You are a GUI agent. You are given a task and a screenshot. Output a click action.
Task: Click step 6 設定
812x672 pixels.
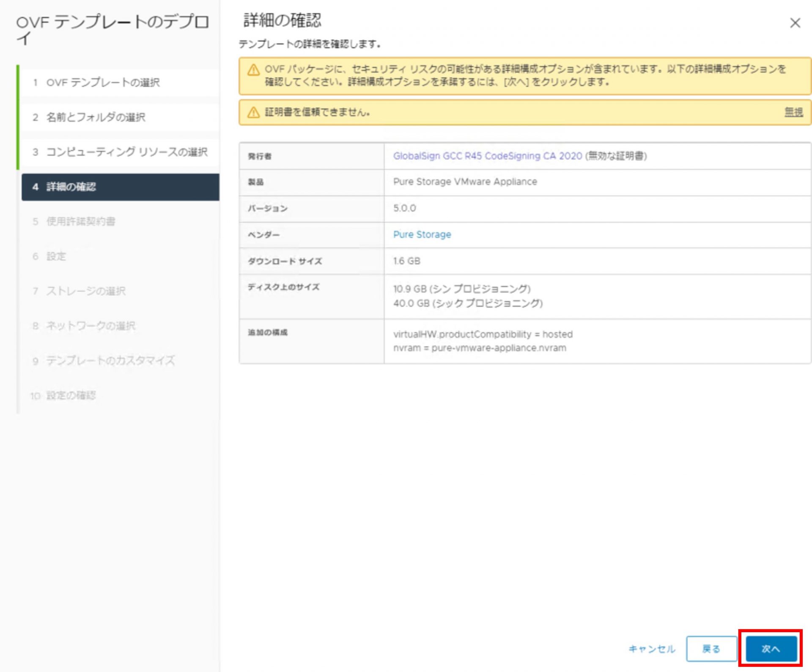pos(56,256)
